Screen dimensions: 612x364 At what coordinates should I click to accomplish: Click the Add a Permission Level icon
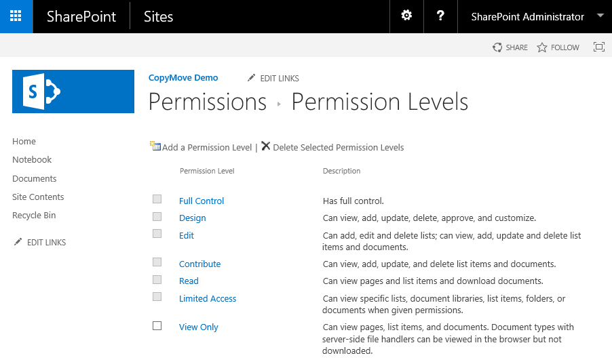pyautogui.click(x=155, y=146)
